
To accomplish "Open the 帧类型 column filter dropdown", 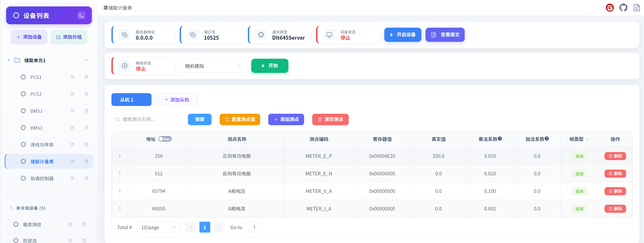I will pos(587,139).
